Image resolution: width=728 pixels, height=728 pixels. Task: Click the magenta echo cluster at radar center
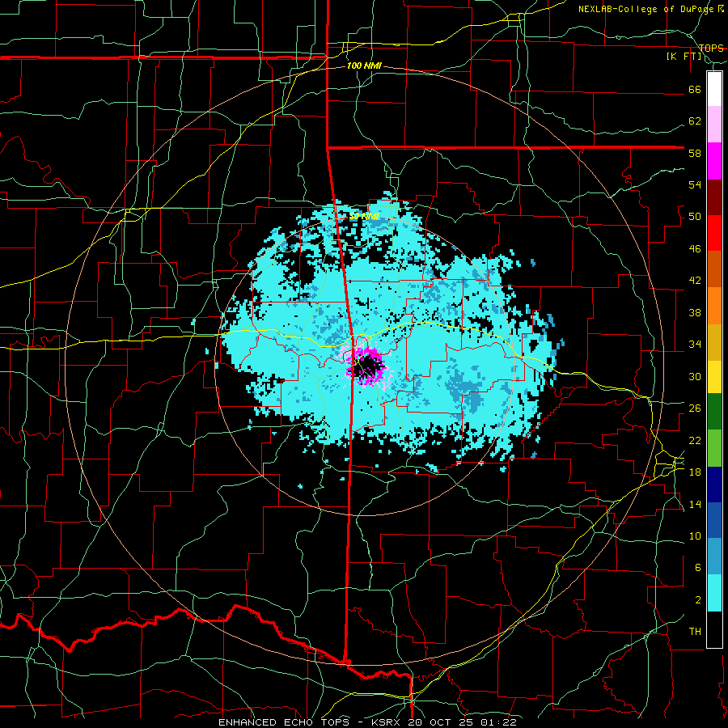pyautogui.click(x=365, y=366)
